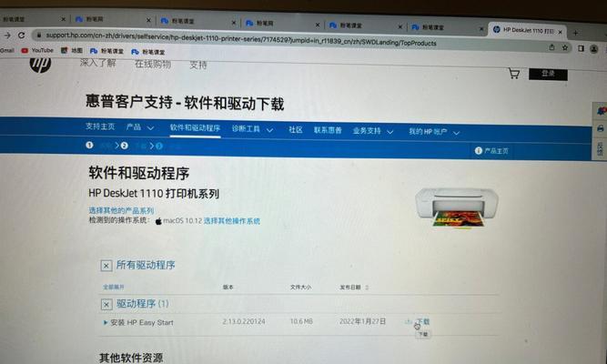Click version text 2.13.0.220124
The image size is (607, 364).
244,321
